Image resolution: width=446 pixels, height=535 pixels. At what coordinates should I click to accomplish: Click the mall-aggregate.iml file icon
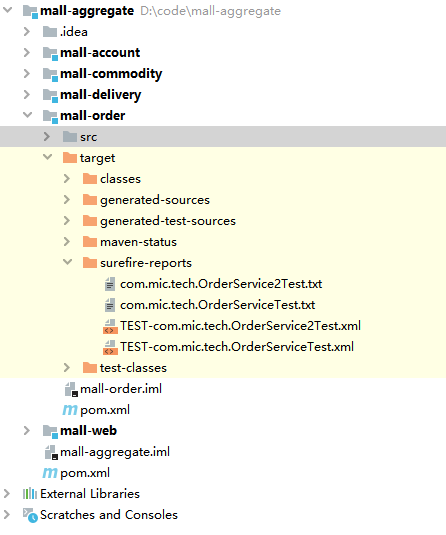51,452
